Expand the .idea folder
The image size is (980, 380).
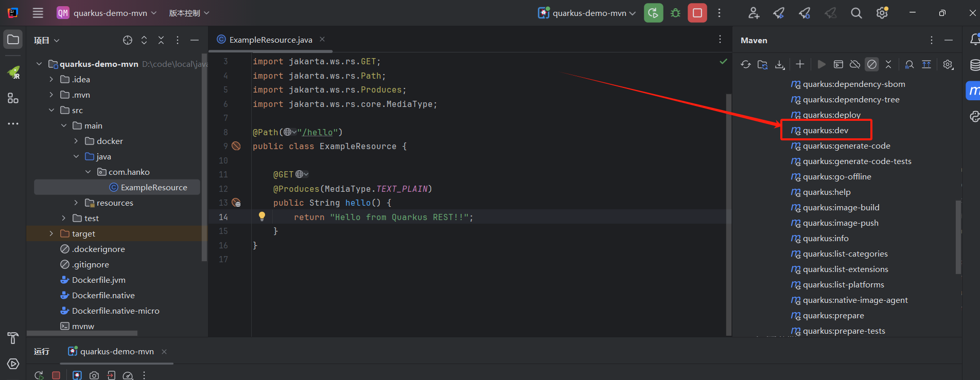(51, 79)
